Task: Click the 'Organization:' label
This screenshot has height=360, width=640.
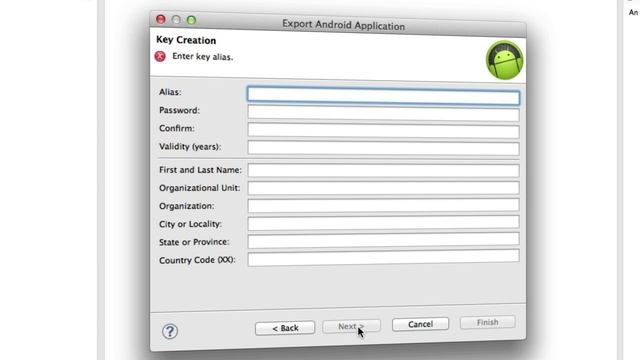Action: tap(187, 206)
